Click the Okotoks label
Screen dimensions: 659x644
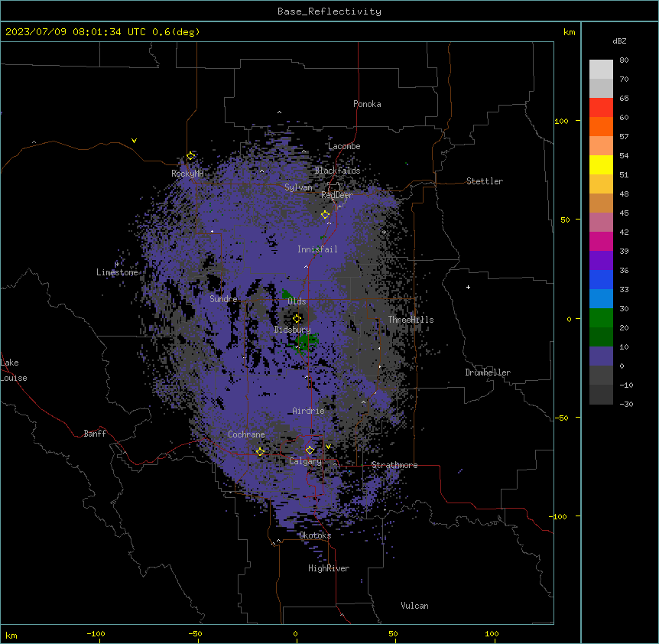click(x=315, y=535)
